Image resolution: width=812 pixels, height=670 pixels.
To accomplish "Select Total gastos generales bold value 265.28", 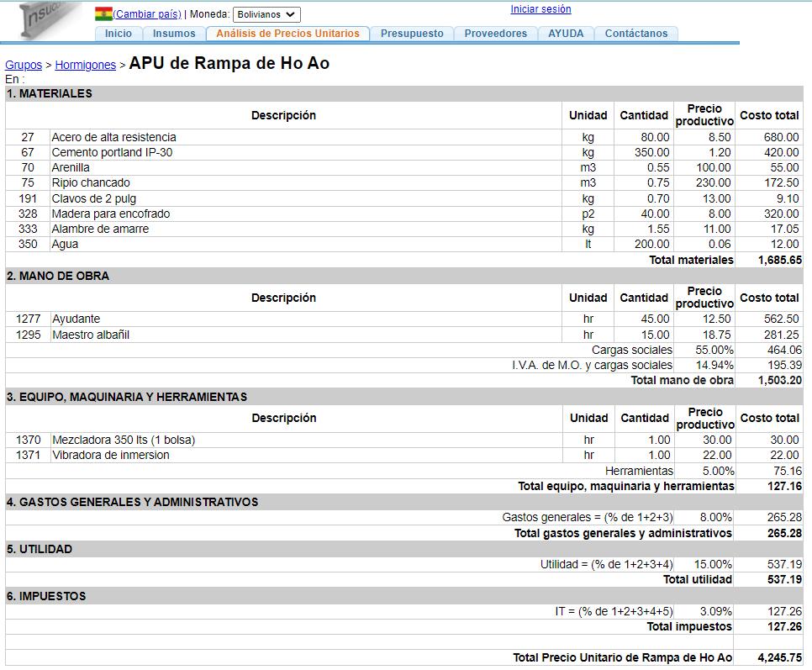I will click(784, 533).
